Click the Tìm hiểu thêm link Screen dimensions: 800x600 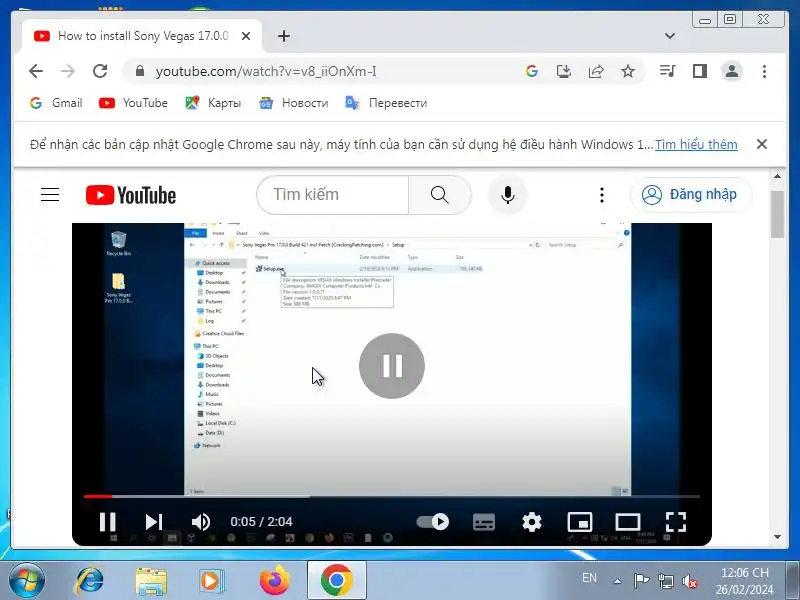coord(696,144)
